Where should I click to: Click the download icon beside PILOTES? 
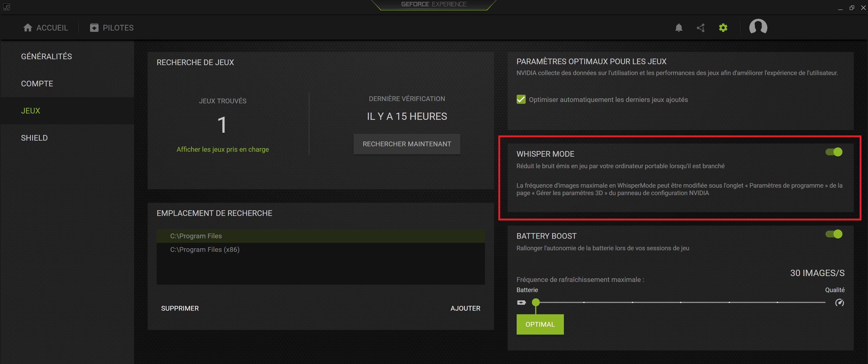pyautogui.click(x=94, y=28)
